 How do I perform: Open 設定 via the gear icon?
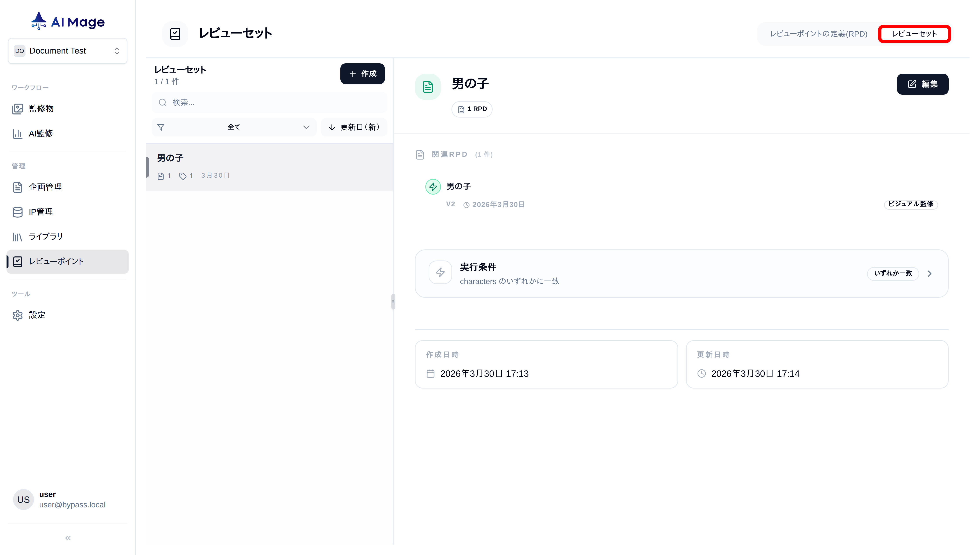[18, 315]
